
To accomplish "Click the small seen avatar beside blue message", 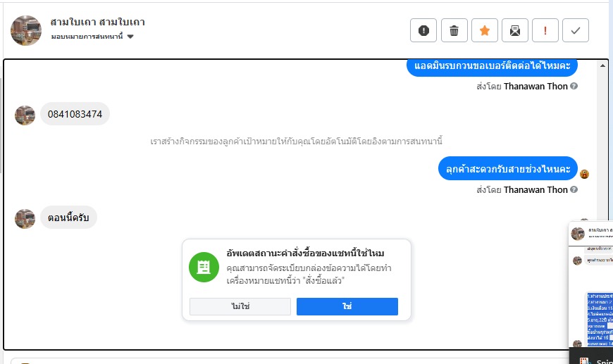I will coord(584,174).
